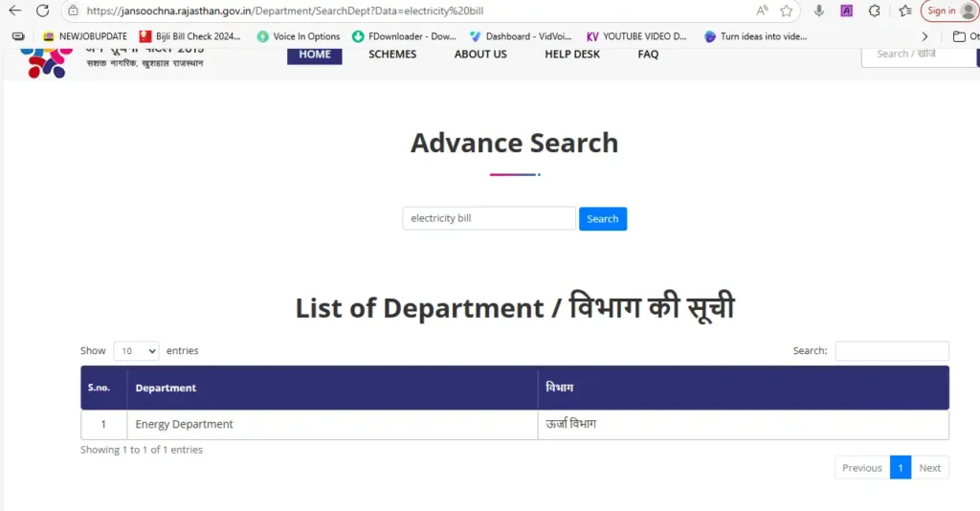
Task: Open the extensions puzzle icon
Action: click(874, 11)
